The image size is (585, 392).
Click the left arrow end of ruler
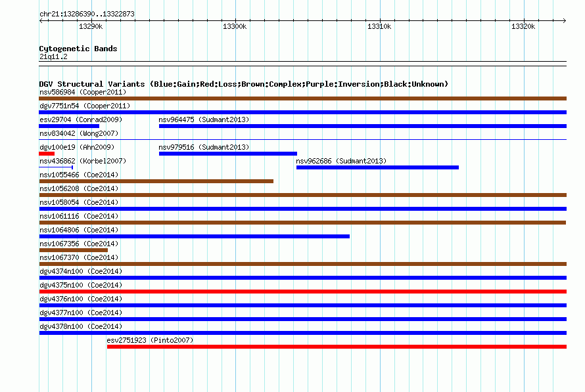pyautogui.click(x=41, y=21)
